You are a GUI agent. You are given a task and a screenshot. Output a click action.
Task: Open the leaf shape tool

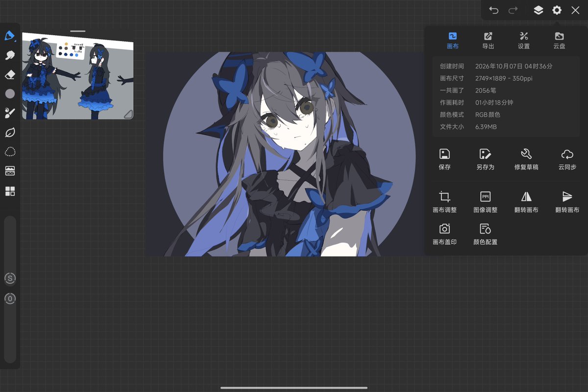10,132
